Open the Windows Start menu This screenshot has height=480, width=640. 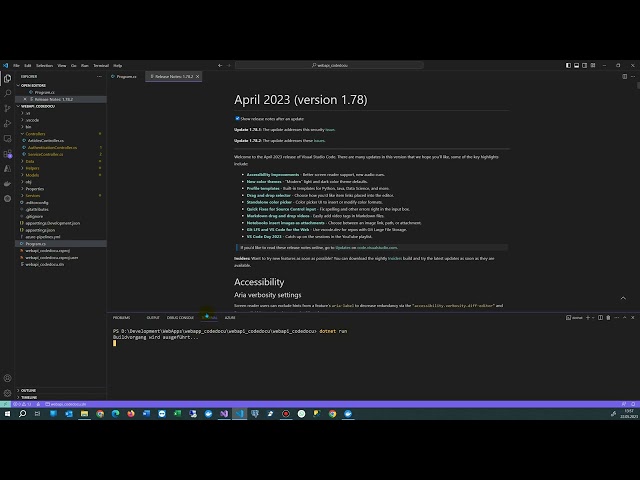tap(7, 413)
